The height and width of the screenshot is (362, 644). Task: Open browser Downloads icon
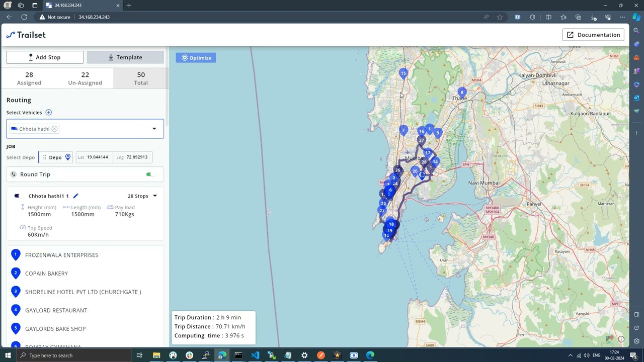click(x=594, y=17)
